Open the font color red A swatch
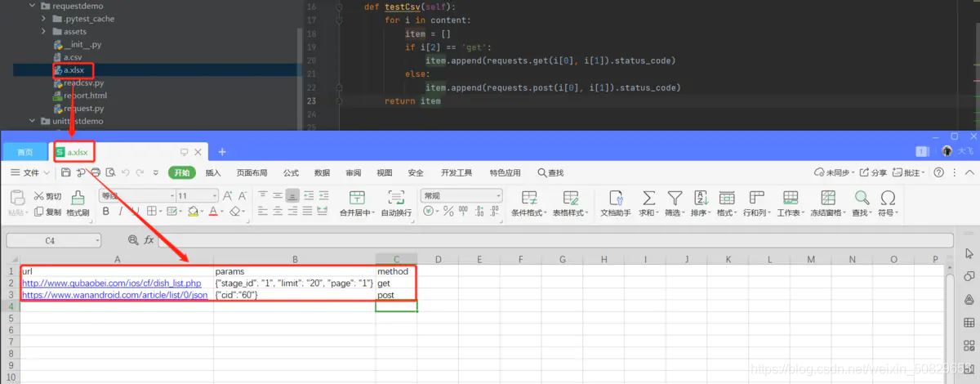Image resolution: width=980 pixels, height=384 pixels. point(213,212)
